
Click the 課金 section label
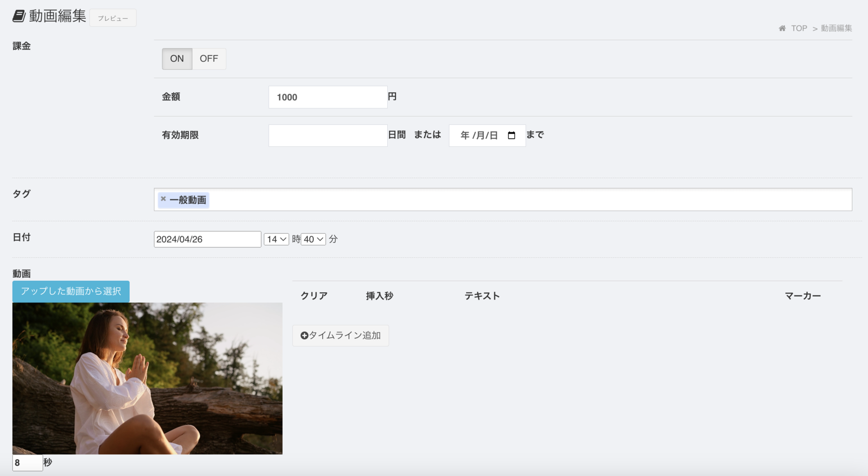pyautogui.click(x=22, y=46)
